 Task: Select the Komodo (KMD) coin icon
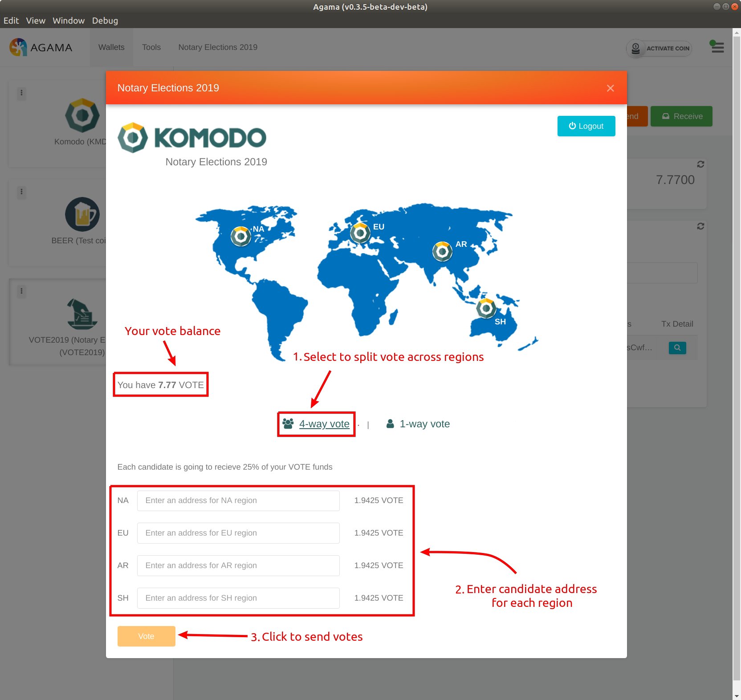pos(82,115)
